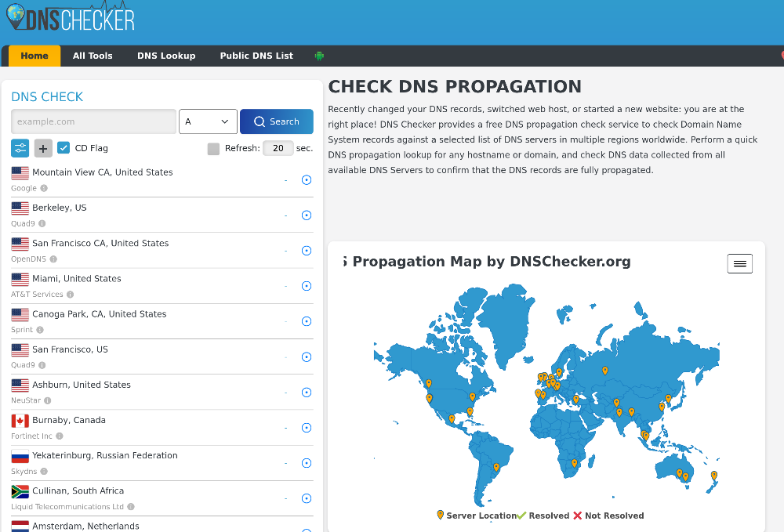Uncheck the CD Flag checkbox
Image resolution: width=784 pixels, height=532 pixels.
pos(64,148)
